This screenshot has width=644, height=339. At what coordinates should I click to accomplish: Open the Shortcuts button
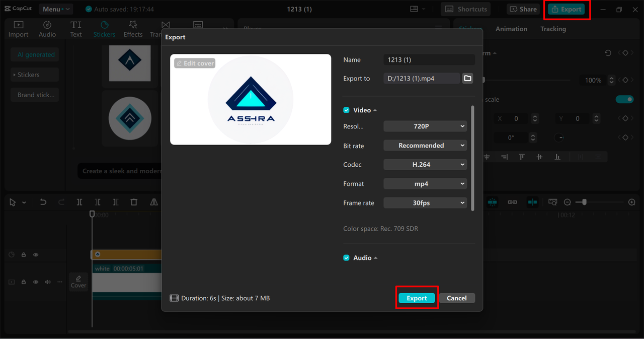tap(466, 9)
